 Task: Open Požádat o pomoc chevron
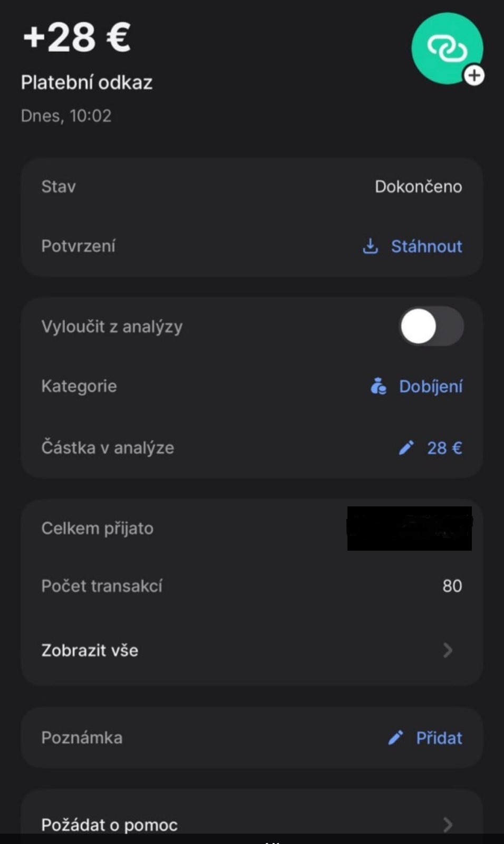(x=448, y=824)
